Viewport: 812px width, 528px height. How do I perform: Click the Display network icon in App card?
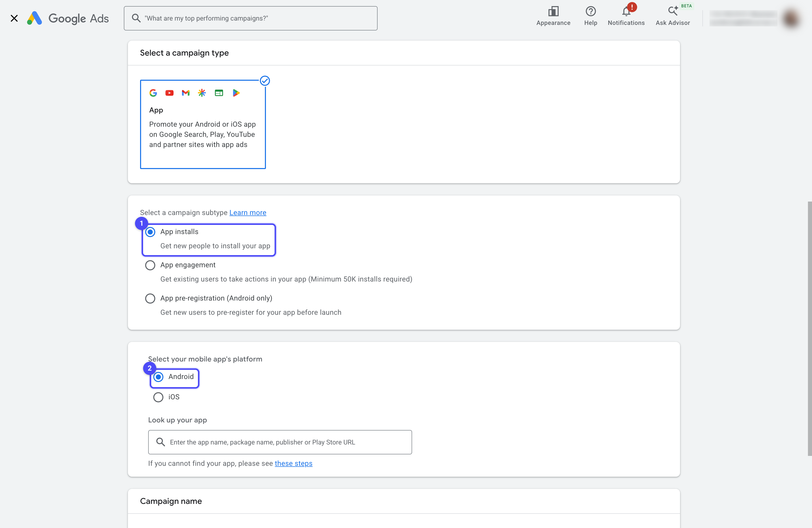(x=219, y=93)
